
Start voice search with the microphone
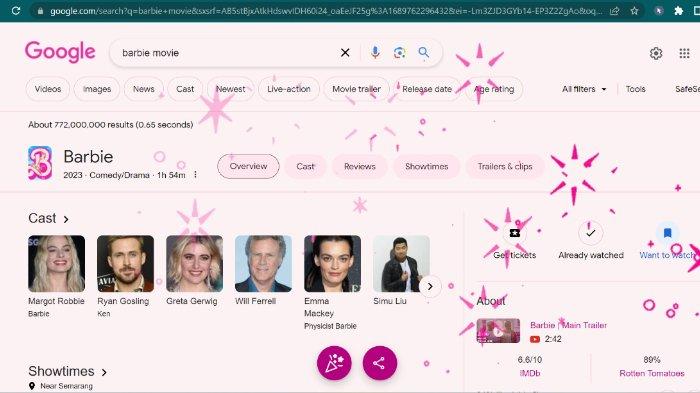(375, 53)
